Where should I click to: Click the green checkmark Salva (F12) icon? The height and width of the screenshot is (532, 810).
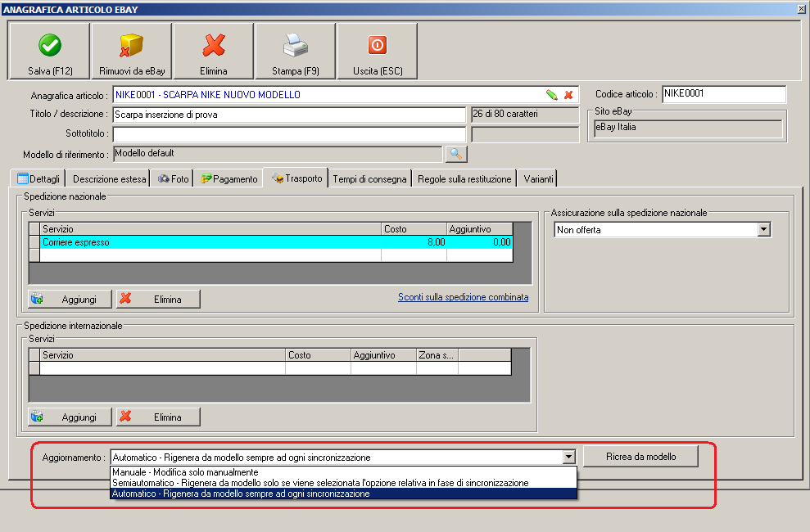point(50,45)
